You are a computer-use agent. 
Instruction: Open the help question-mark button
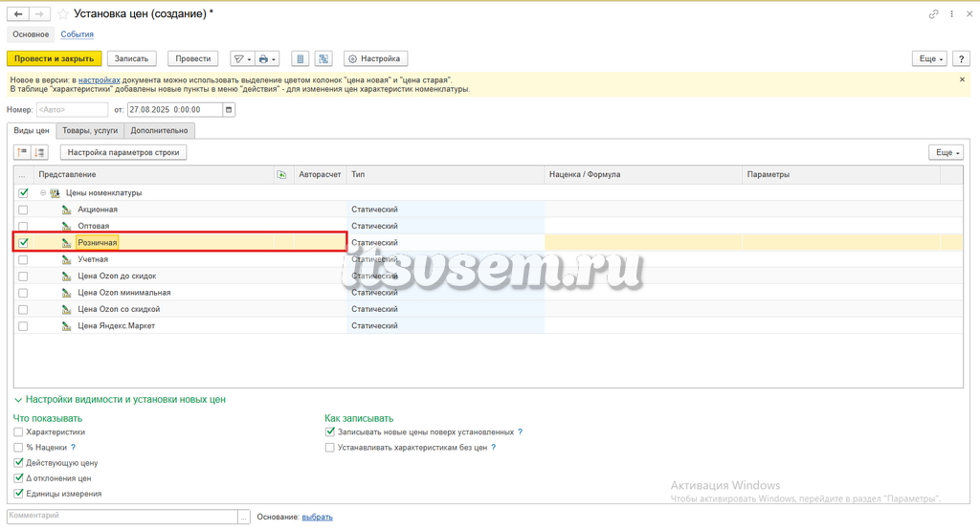[x=961, y=58]
